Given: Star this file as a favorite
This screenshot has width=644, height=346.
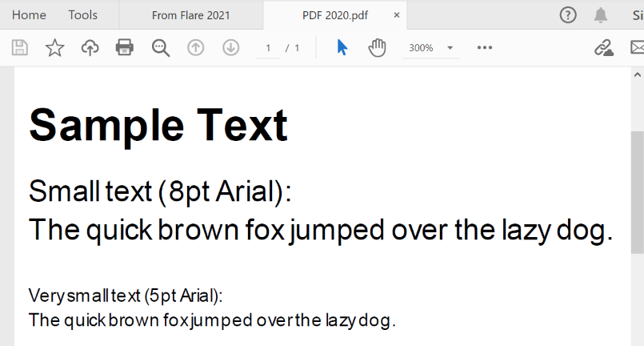Looking at the screenshot, I should [54, 48].
